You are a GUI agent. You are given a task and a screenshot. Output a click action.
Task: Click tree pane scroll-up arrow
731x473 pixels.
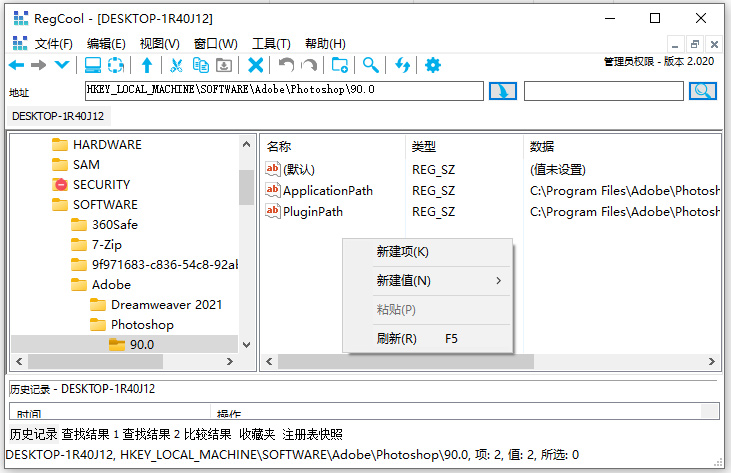[x=247, y=144]
